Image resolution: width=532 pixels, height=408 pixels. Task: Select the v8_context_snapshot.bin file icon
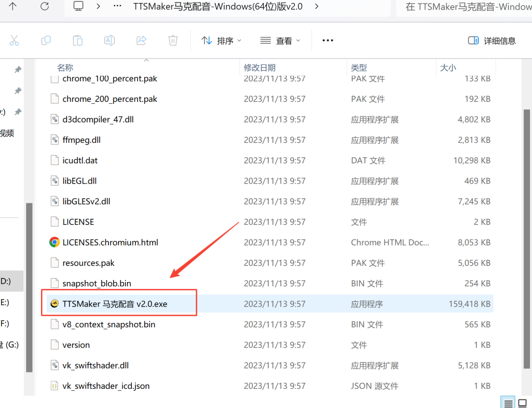tap(54, 324)
